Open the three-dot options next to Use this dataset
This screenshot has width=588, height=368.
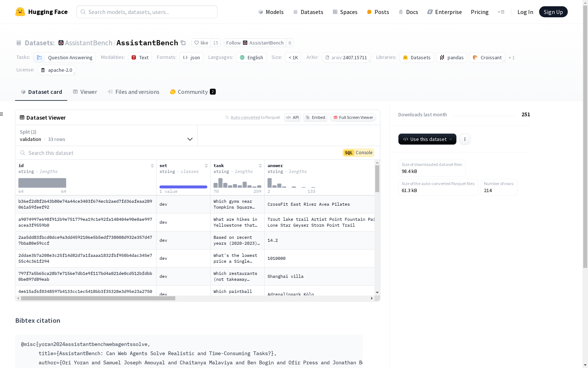(x=465, y=139)
